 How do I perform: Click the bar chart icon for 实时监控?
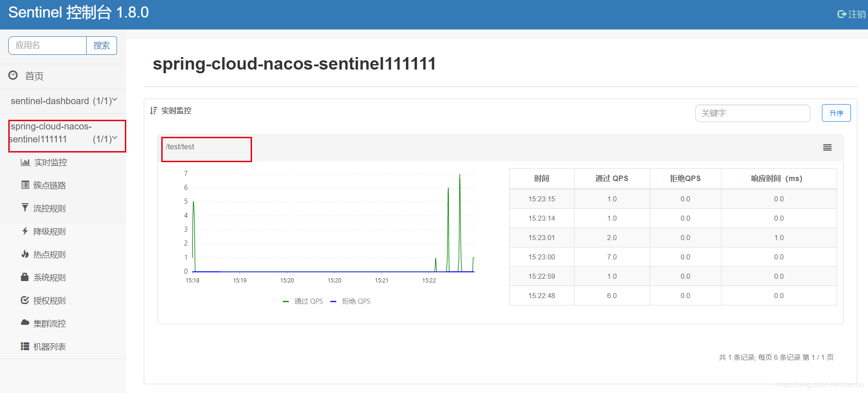click(x=25, y=162)
